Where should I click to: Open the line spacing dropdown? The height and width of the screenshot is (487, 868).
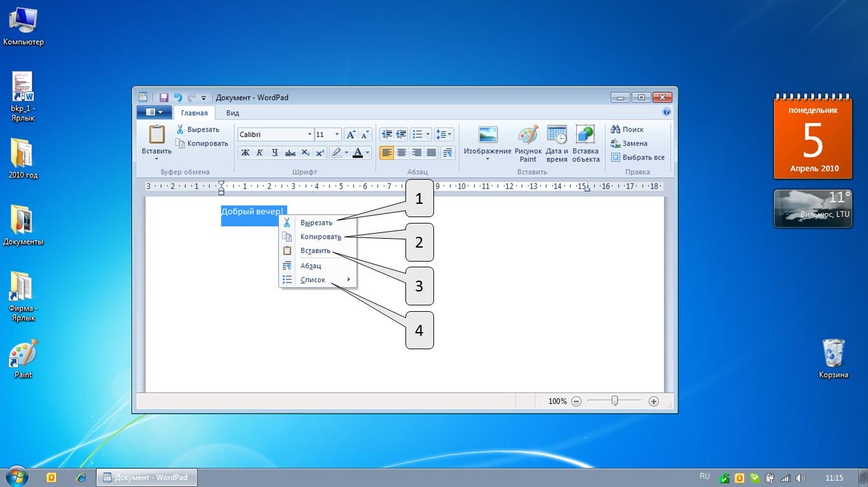444,135
